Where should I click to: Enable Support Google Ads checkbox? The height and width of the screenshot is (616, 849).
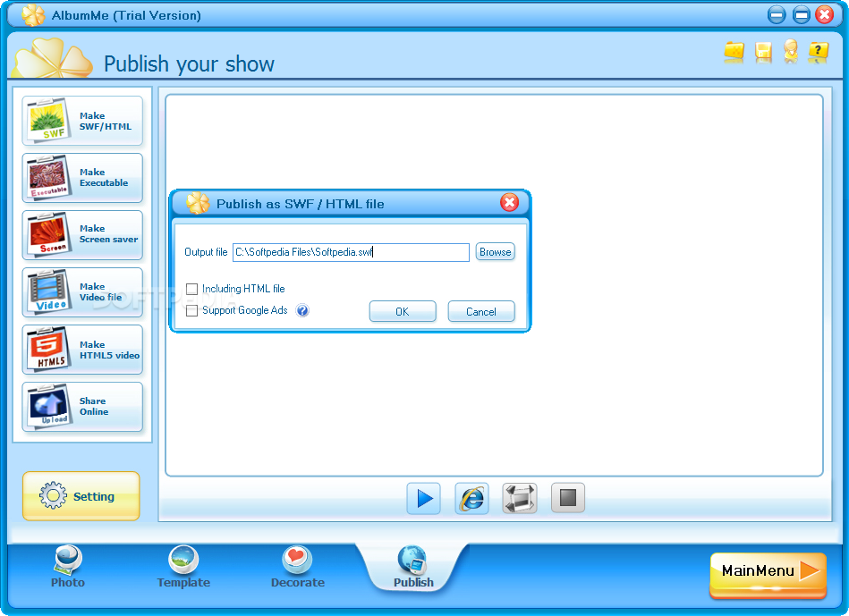(x=191, y=311)
